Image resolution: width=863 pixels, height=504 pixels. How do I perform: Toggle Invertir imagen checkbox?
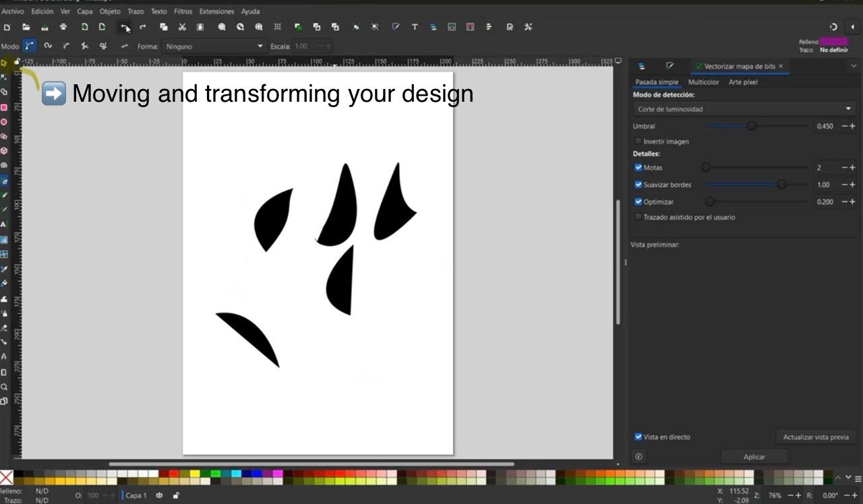pyautogui.click(x=638, y=141)
